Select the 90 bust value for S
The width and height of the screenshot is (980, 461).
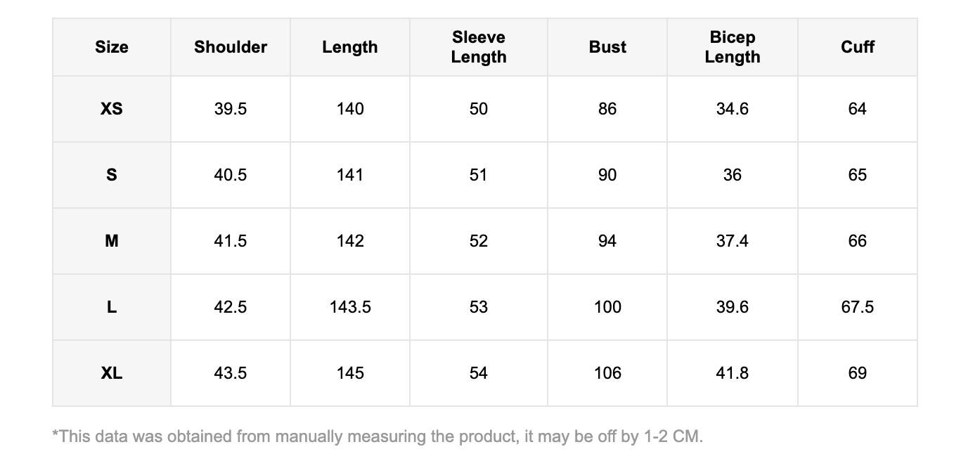click(x=607, y=175)
